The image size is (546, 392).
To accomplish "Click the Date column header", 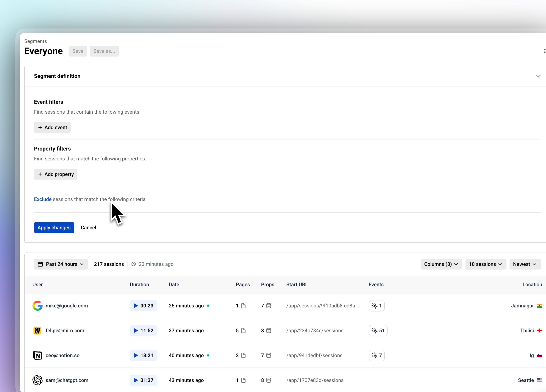I will point(174,284).
